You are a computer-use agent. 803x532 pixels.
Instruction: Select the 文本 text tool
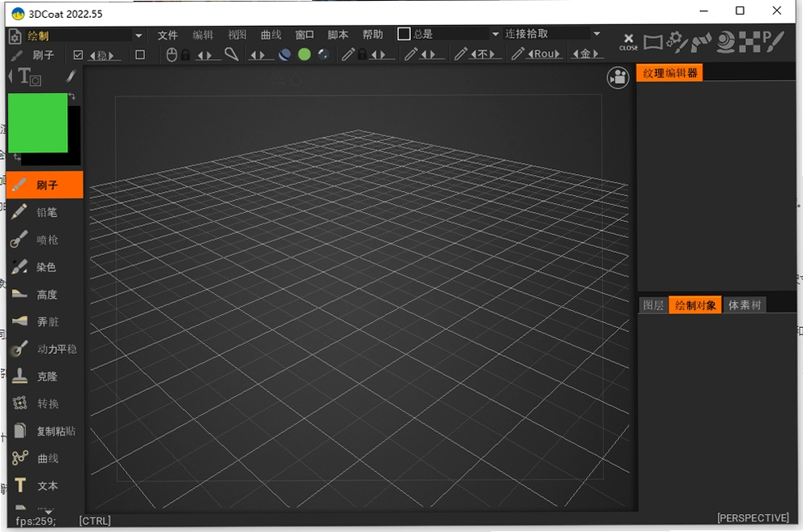tap(45, 486)
